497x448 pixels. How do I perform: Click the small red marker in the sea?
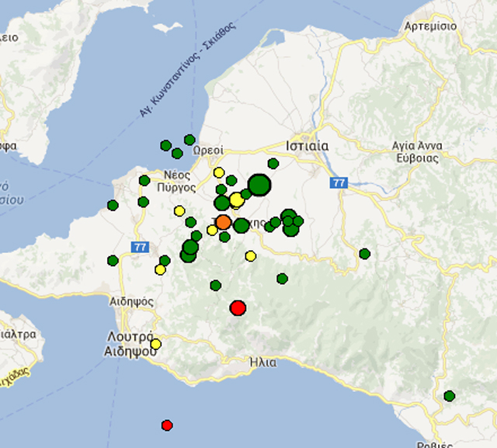point(166,425)
